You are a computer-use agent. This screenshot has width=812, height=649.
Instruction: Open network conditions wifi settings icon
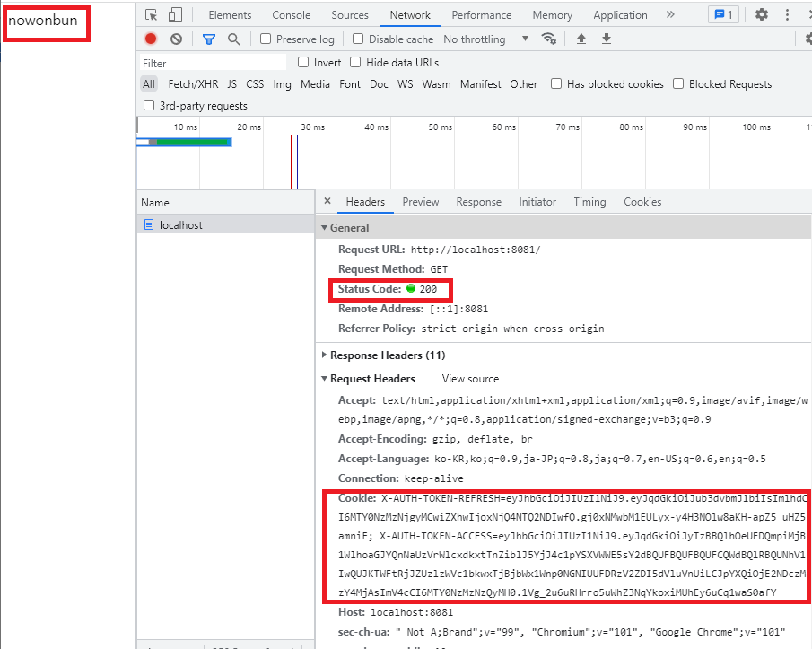pos(548,39)
